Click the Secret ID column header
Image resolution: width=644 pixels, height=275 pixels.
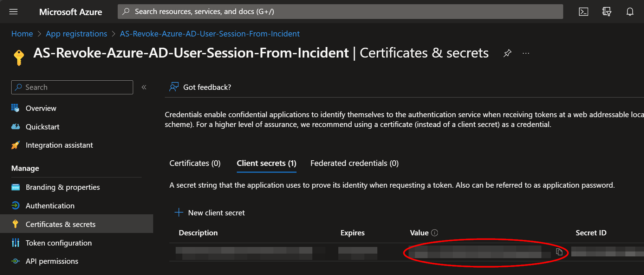591,233
